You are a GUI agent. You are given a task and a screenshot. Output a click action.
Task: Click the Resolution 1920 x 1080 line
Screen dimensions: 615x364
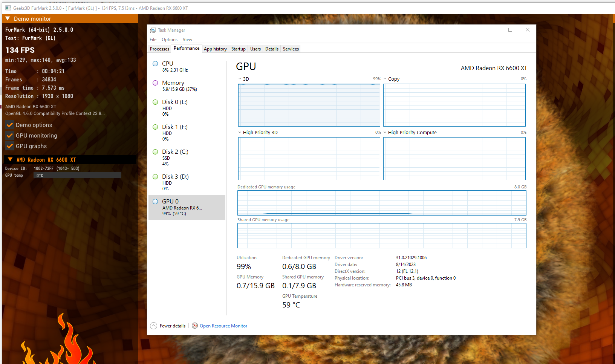pyautogui.click(x=39, y=96)
